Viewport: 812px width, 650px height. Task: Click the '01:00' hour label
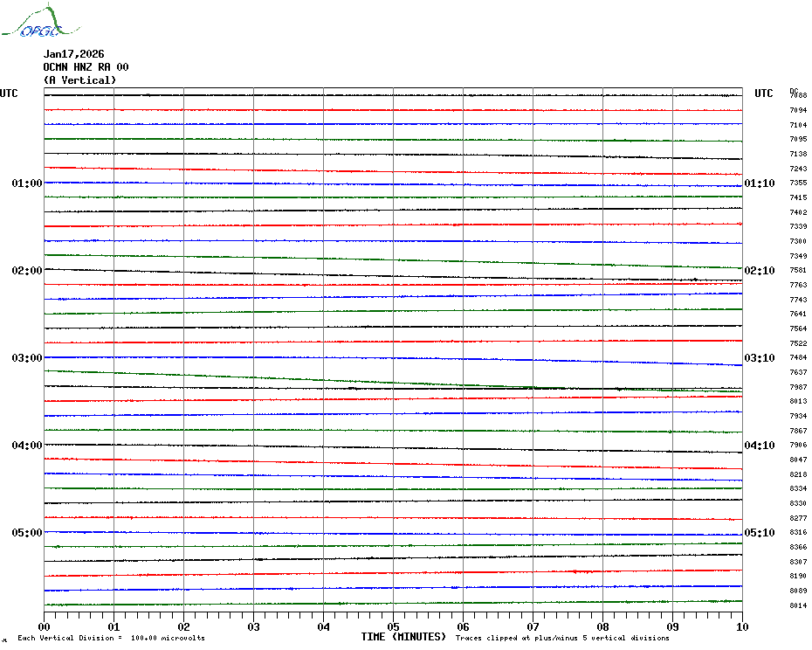pyautogui.click(x=27, y=183)
